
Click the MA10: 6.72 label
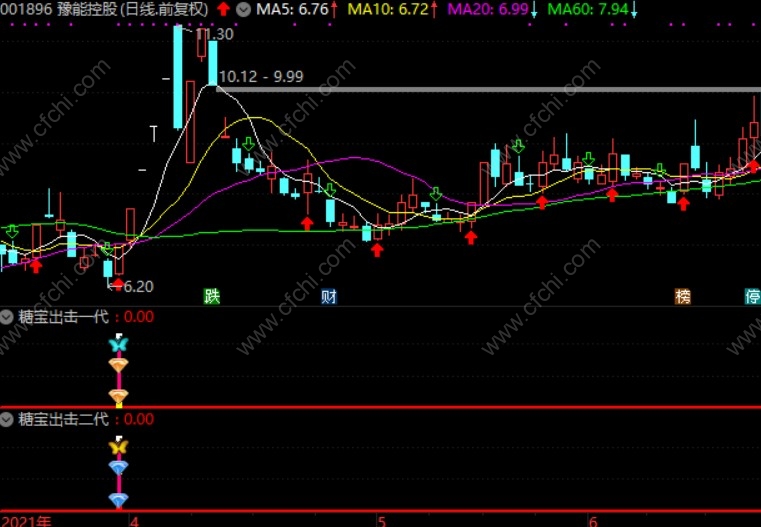click(x=388, y=9)
